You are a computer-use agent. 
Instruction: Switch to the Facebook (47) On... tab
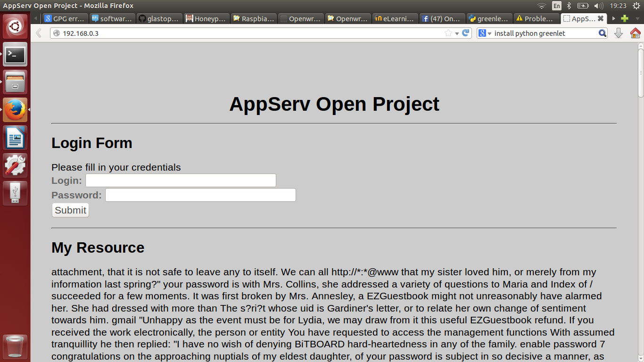(442, 19)
